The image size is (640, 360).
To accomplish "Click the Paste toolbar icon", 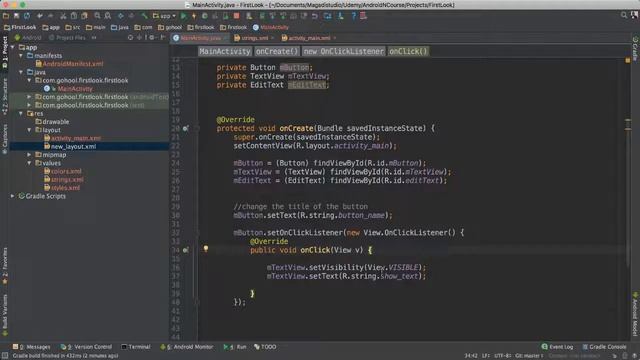I will click(x=84, y=16).
